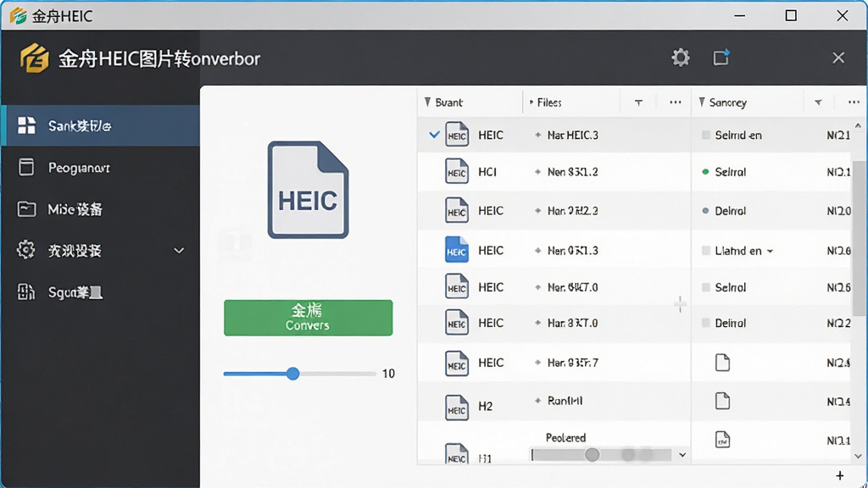This screenshot has width=868, height=488.
Task: Click the app logo in dark header
Action: (x=34, y=58)
